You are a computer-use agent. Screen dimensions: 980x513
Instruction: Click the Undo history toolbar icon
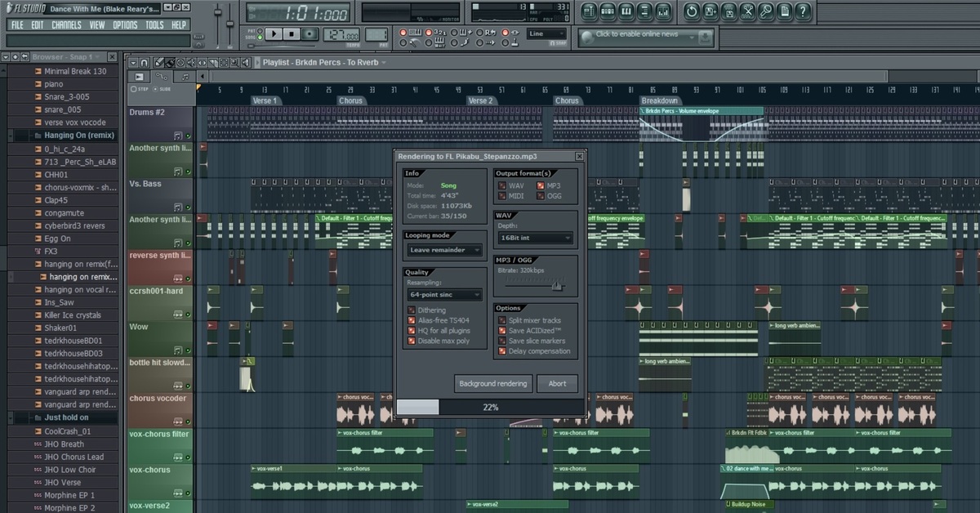[x=692, y=12]
